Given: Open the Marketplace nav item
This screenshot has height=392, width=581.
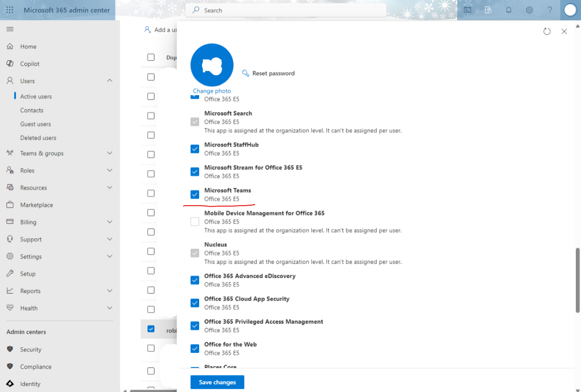Looking at the screenshot, I should click(36, 205).
